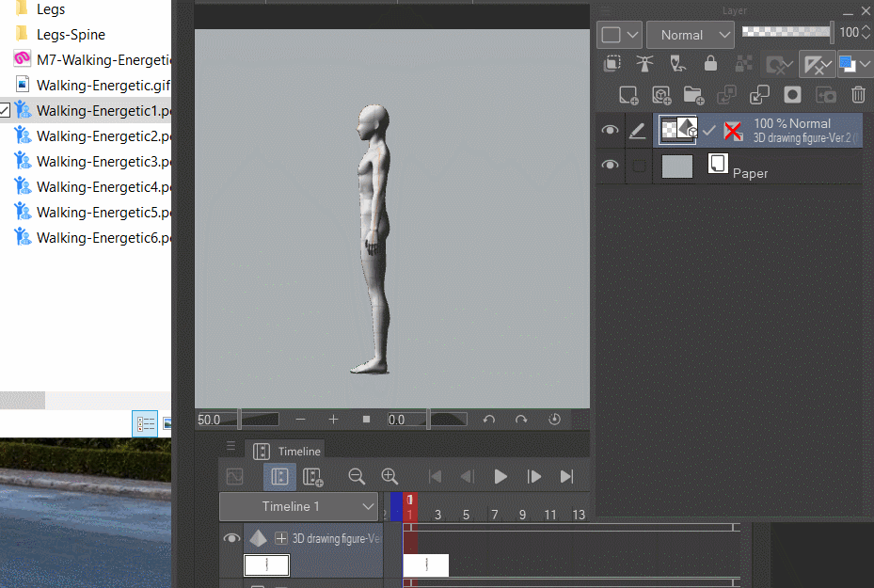Zoom in on the timeline
874x588 pixels.
[x=389, y=477]
